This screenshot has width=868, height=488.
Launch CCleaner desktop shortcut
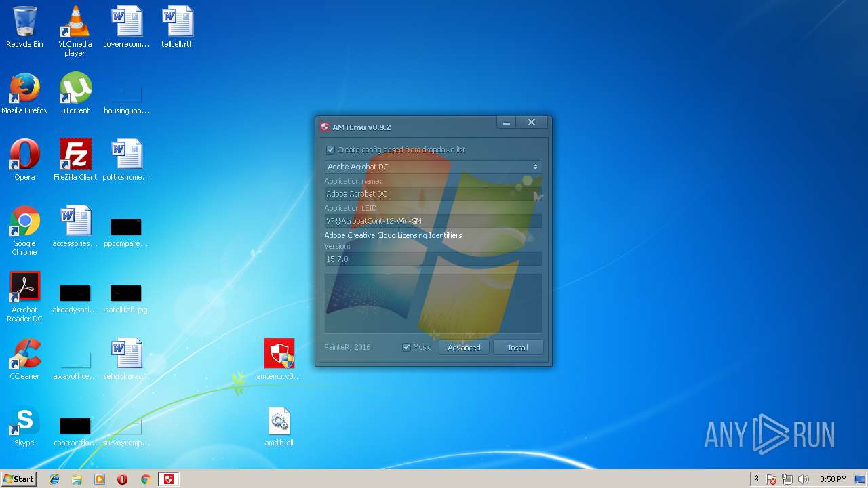(x=24, y=359)
